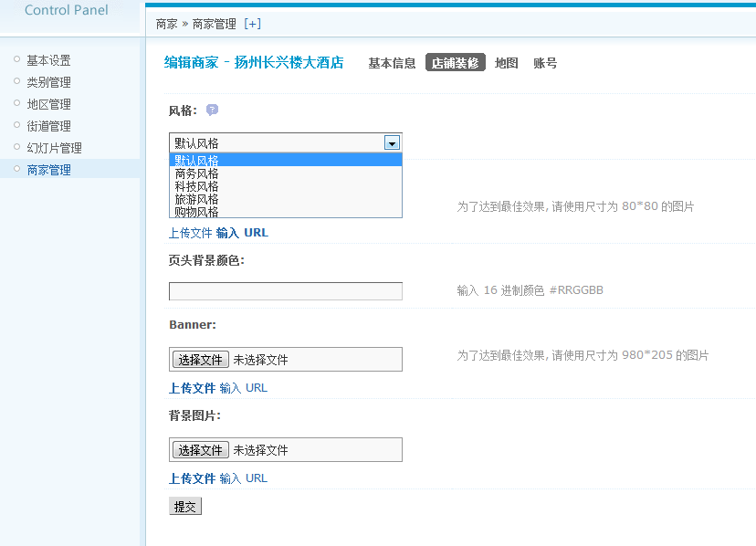756x546 pixels.
Task: Open the 风格 dropdown arrow
Action: tap(392, 142)
